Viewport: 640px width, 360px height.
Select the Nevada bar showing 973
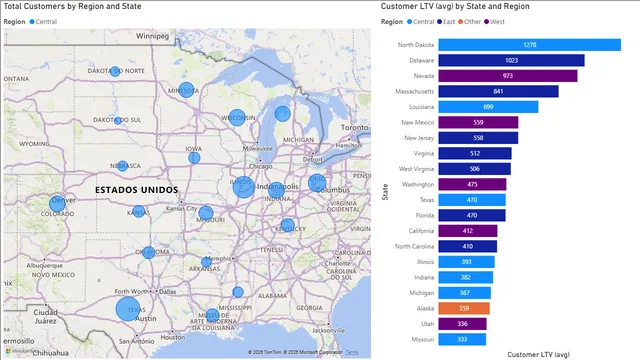tap(508, 76)
